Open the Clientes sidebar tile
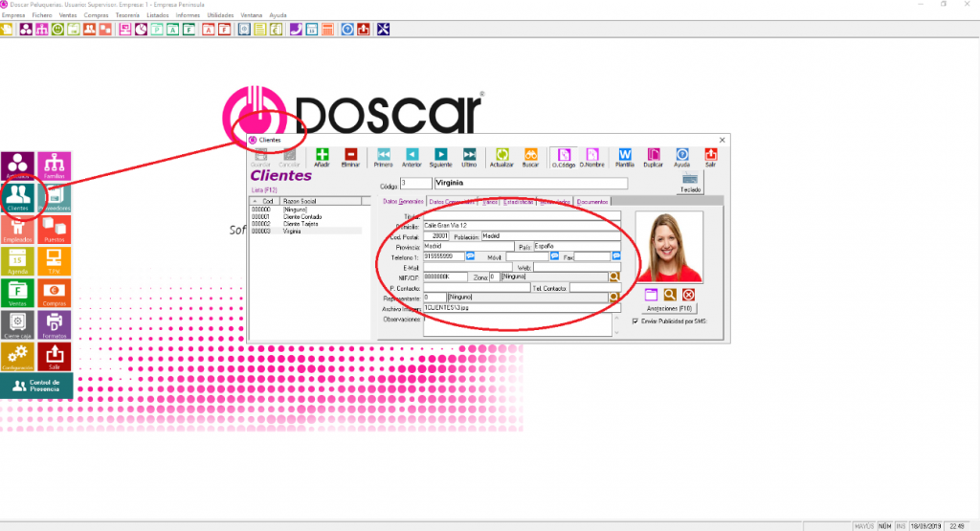Image resolution: width=980 pixels, height=531 pixels. [17, 197]
